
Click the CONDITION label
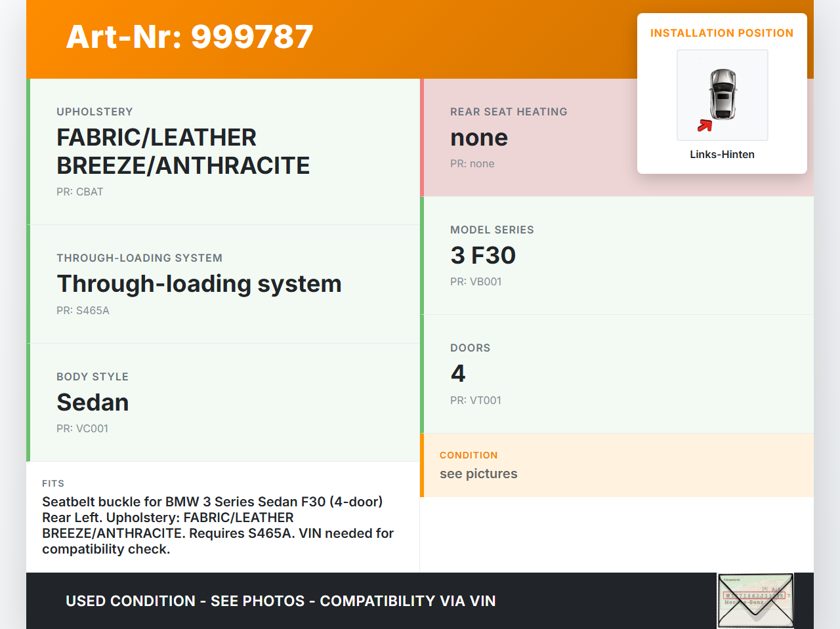click(469, 455)
